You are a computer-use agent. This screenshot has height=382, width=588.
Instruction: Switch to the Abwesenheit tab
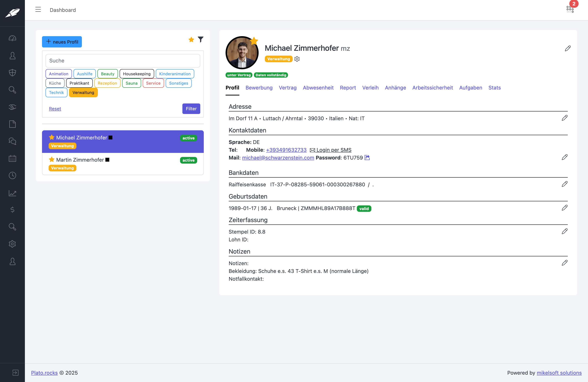point(318,88)
